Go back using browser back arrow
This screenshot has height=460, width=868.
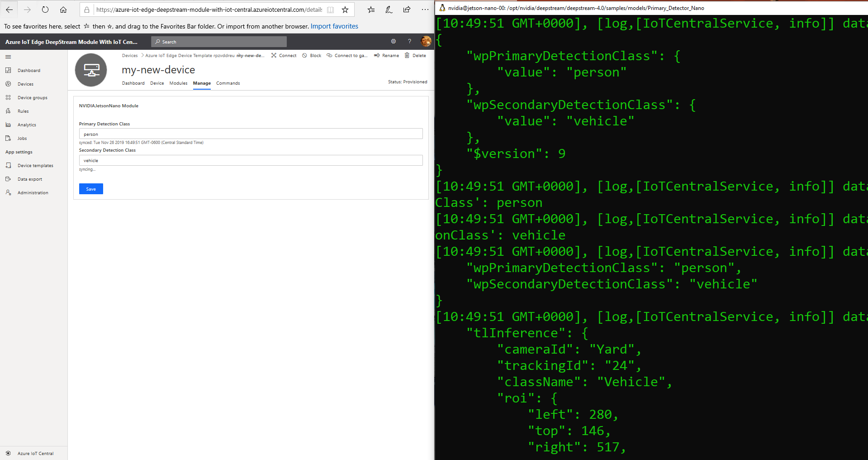point(9,10)
